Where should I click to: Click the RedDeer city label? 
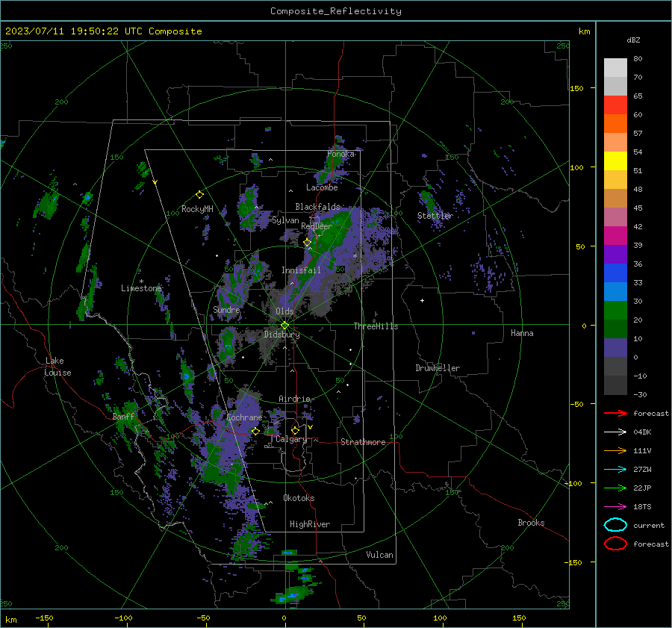(x=317, y=226)
